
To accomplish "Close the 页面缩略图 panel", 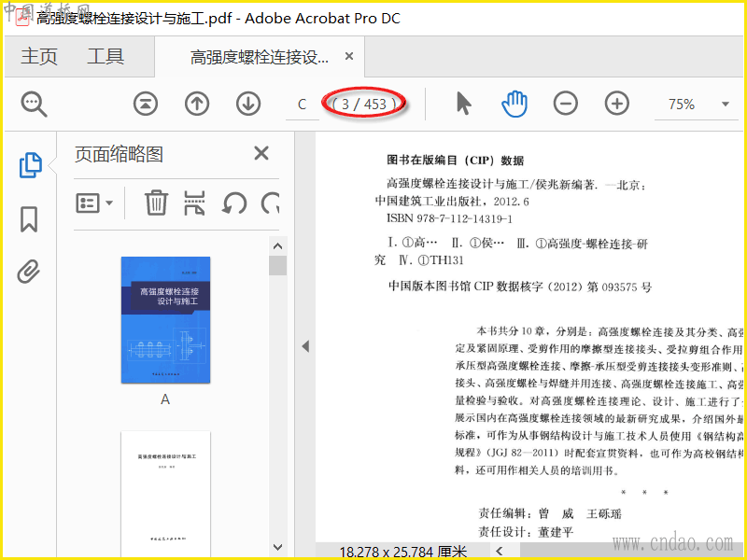I will pos(261,153).
